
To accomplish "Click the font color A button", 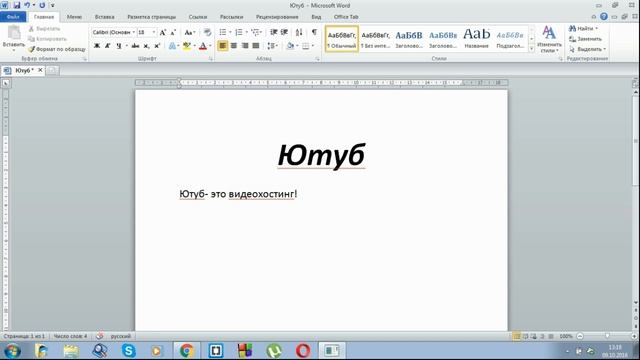I will 203,46.
